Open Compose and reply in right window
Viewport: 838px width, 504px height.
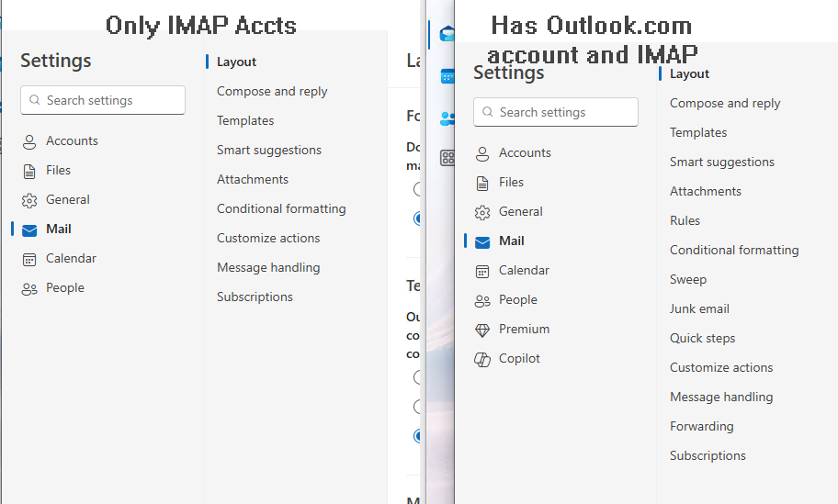[725, 103]
